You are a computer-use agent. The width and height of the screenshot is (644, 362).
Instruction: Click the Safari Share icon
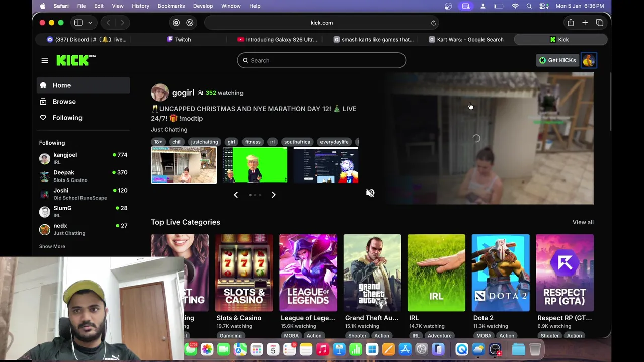(x=571, y=23)
